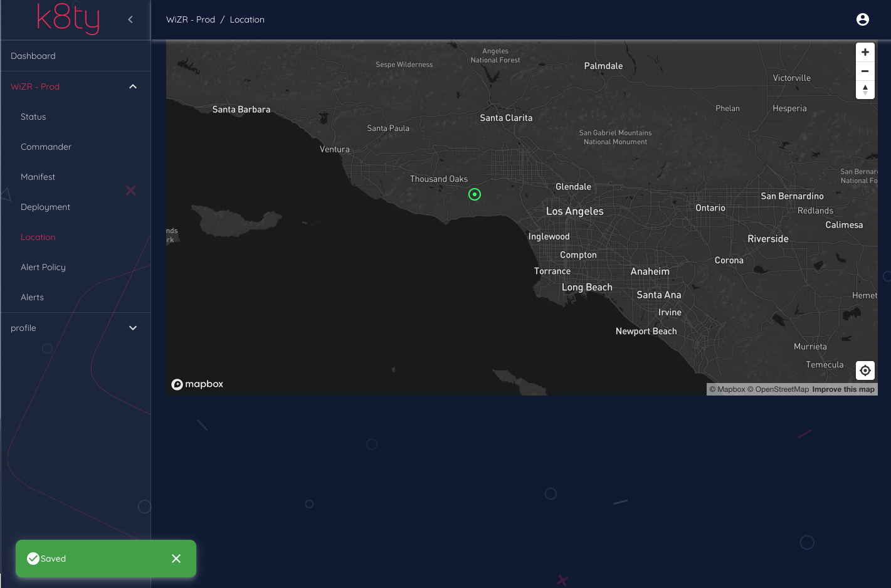This screenshot has width=891, height=588.
Task: Click the WiZR - Prod breadcrumb
Action: coord(191,19)
